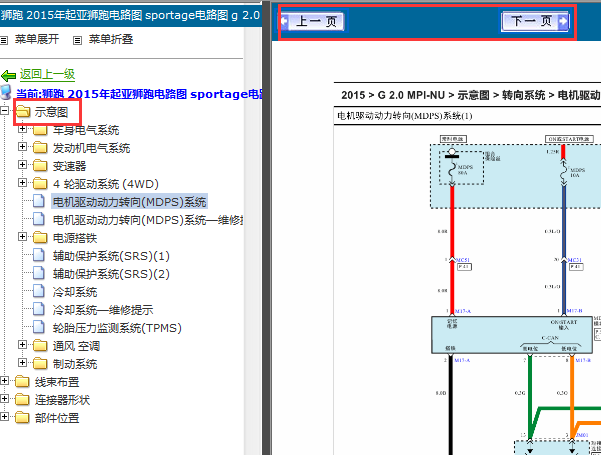
Task: Click the 示意图 folder icon
Action: click(23, 112)
